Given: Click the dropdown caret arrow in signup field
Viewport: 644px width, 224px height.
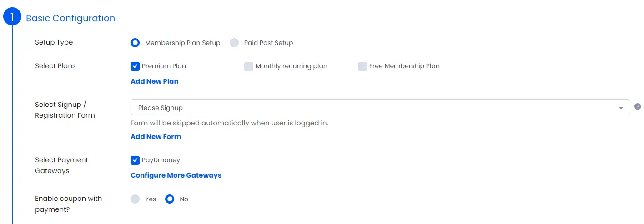Looking at the screenshot, I should [621, 108].
